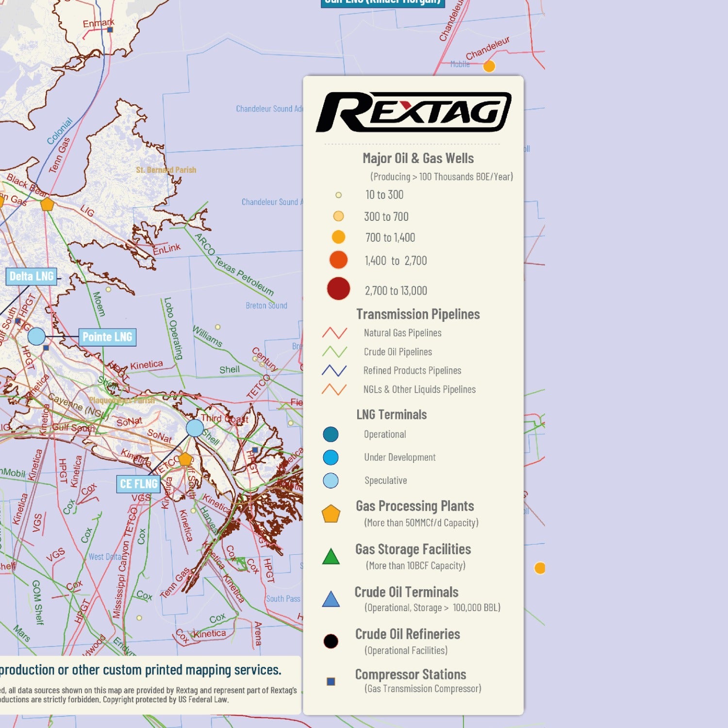Click the Delta LNG map label
The width and height of the screenshot is (728, 728).
point(32,276)
